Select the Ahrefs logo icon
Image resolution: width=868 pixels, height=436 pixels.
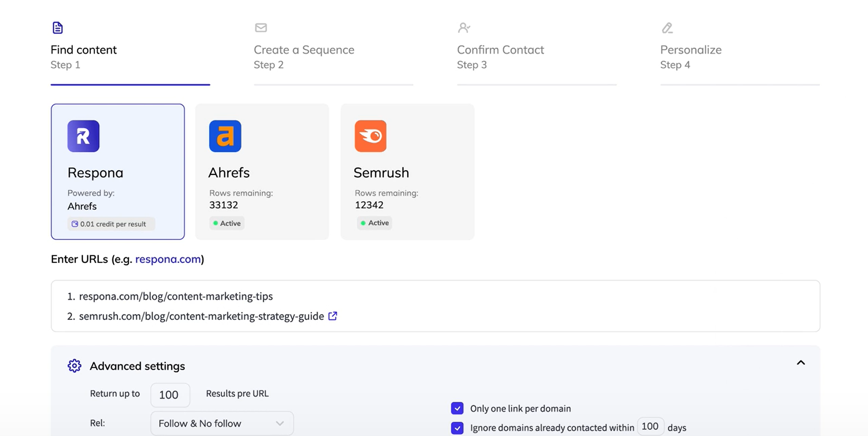(x=225, y=136)
